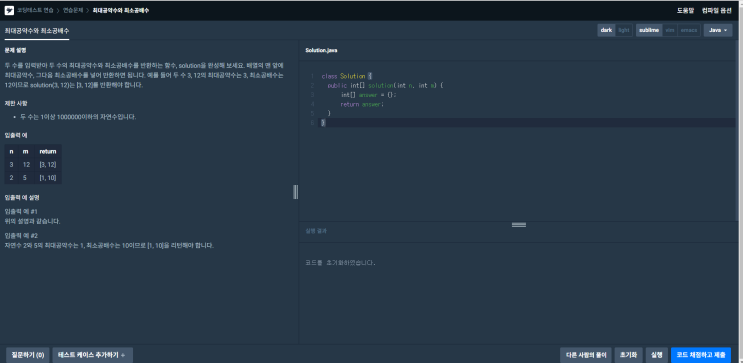
Task: Click the 초기화 reset button
Action: click(628, 355)
